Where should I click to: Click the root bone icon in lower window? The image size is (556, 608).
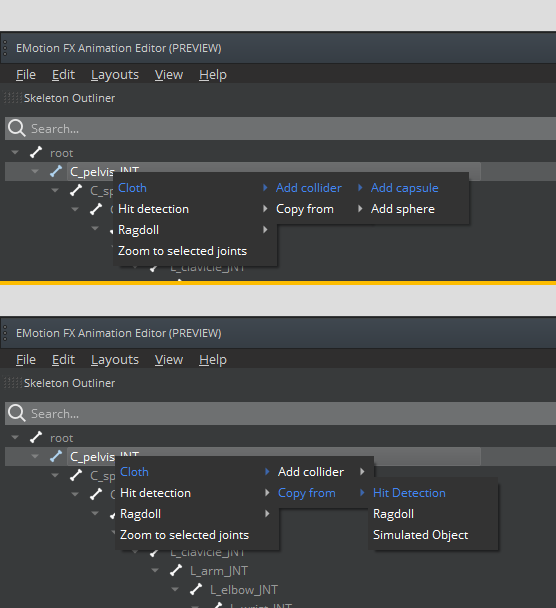pyautogui.click(x=36, y=437)
